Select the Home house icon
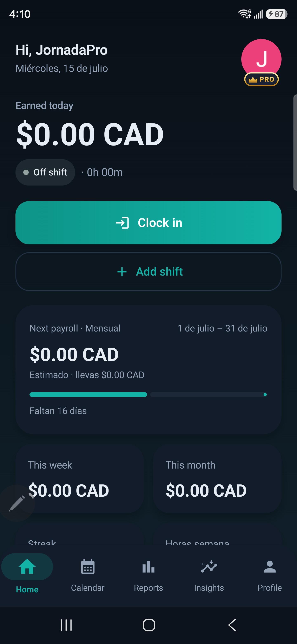Screen dimensions: 297x644 (x=27, y=567)
